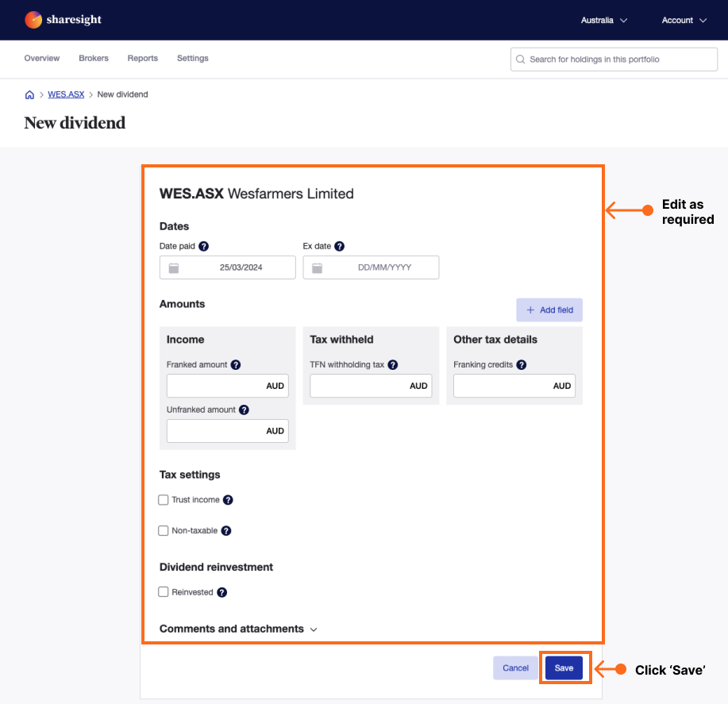728x704 pixels.
Task: Show Non-taxable help info
Action: (226, 531)
